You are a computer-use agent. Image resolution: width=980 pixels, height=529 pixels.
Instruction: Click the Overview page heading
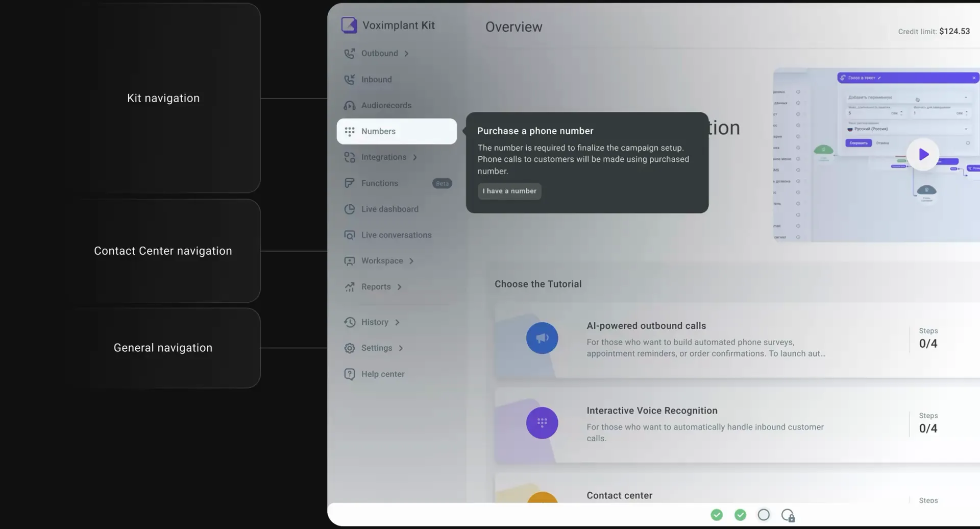tap(513, 27)
